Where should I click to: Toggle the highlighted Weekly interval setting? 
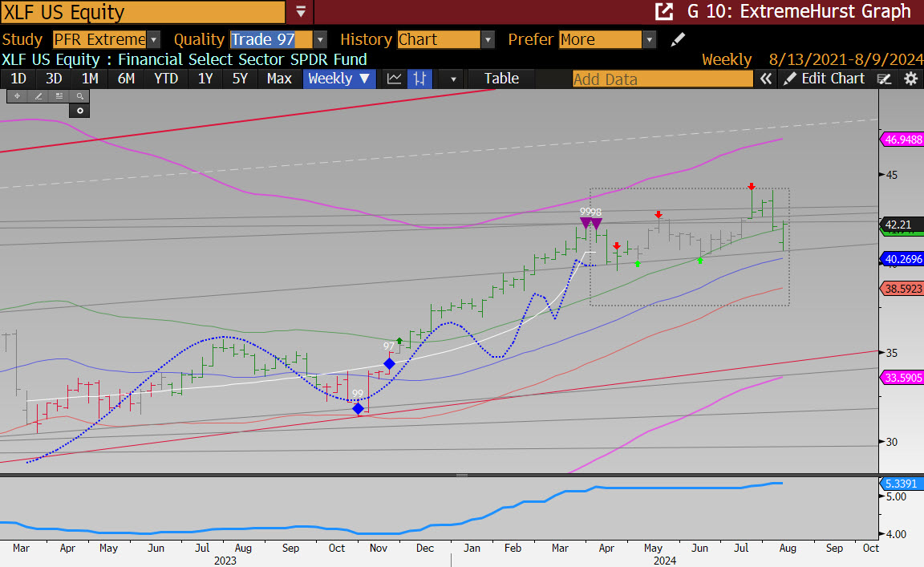point(338,79)
